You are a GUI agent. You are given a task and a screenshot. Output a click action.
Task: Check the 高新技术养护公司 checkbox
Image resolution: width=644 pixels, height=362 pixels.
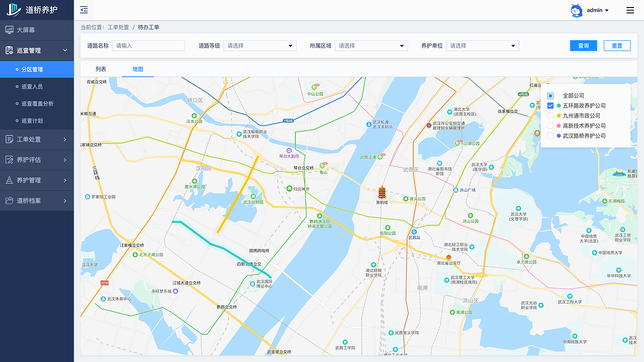tap(550, 126)
